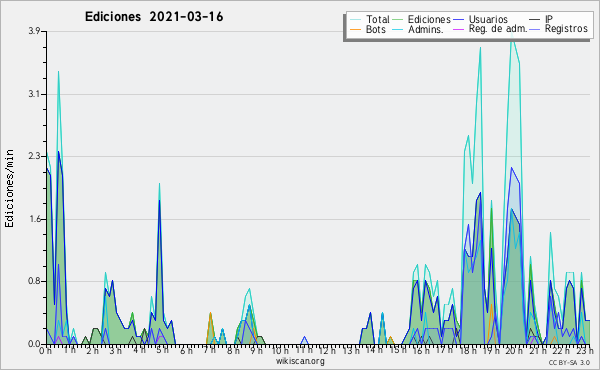Click the 3.9 y-axis value
The image size is (600, 370).
[34, 31]
